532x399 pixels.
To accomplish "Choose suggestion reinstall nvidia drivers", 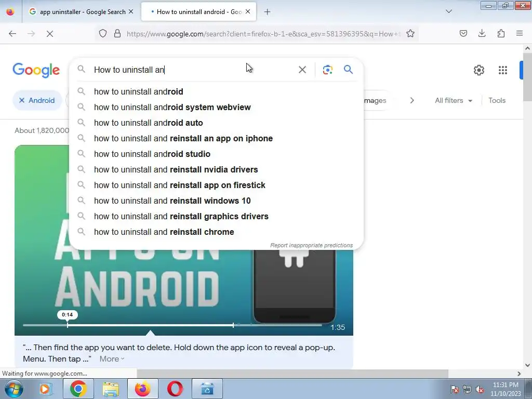I will tap(216, 170).
